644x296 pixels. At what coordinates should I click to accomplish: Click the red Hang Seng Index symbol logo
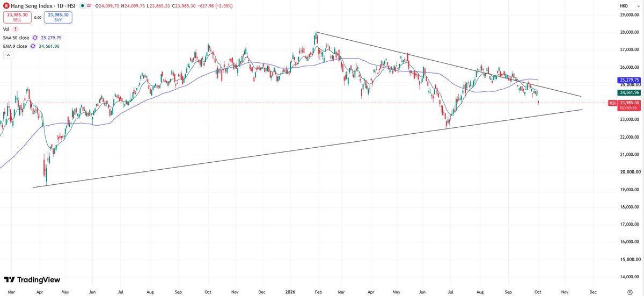[x=6, y=5]
